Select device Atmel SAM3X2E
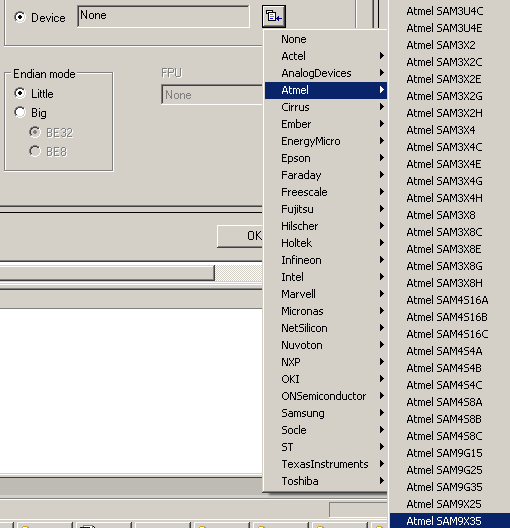 tap(450, 79)
